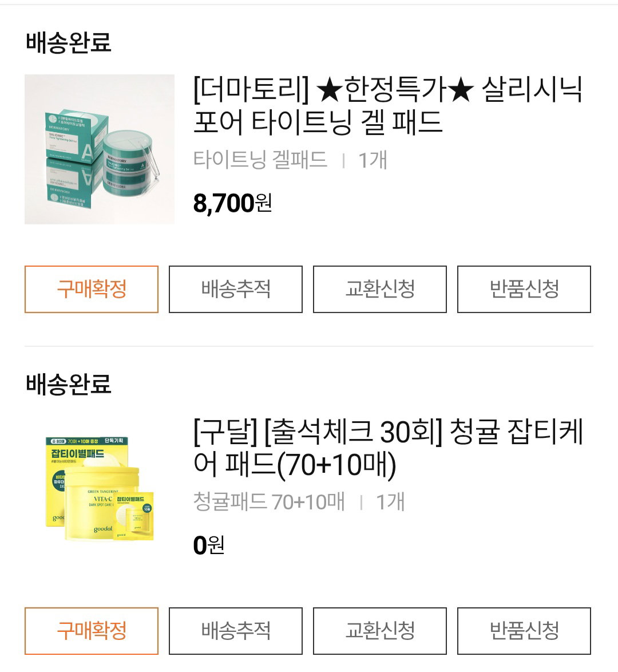Viewport: 618px width, 672px height.
Task: Select the 8,700원 price text
Action: 232,203
